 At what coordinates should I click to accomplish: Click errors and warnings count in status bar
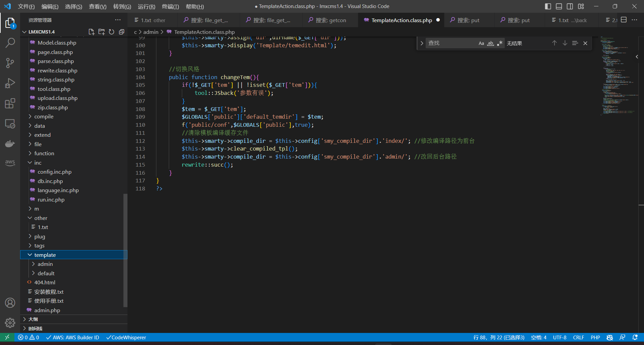[29, 337]
